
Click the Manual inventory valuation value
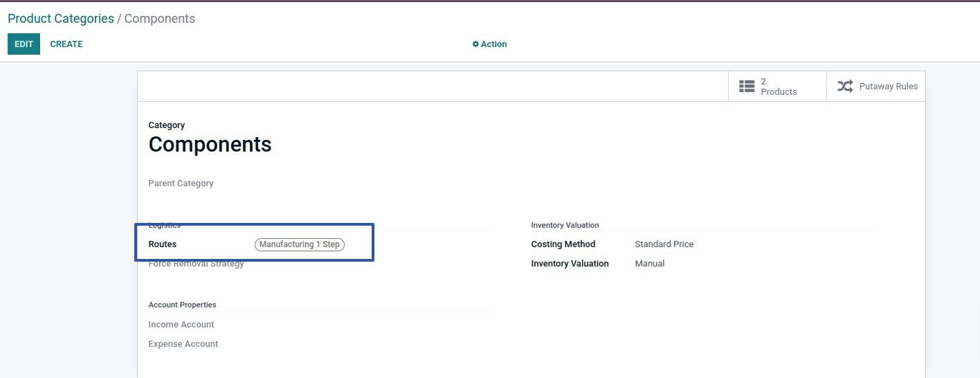pos(649,264)
